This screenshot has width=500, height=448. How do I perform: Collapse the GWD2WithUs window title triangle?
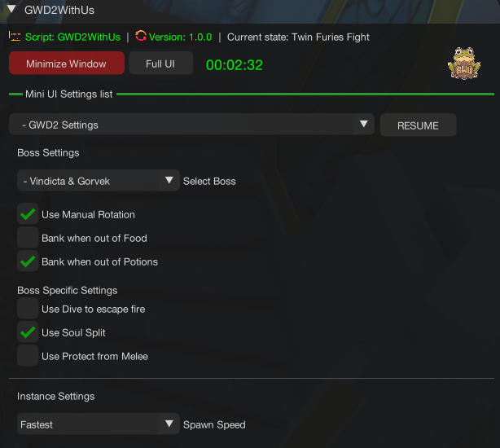pos(11,9)
